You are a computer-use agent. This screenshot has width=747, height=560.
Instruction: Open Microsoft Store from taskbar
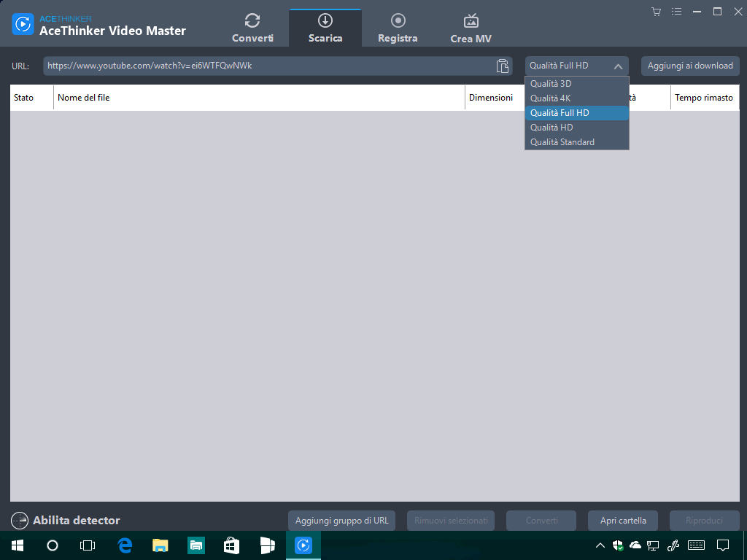(x=232, y=545)
